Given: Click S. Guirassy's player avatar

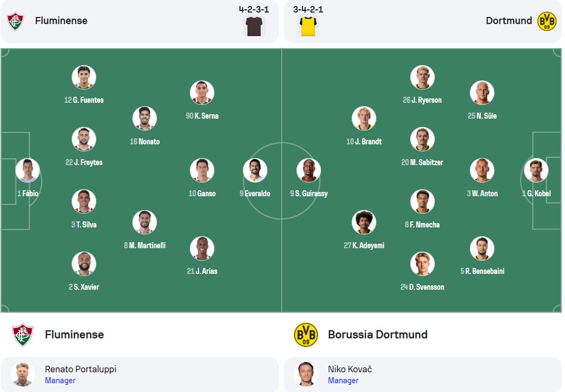Looking at the screenshot, I should 309,170.
